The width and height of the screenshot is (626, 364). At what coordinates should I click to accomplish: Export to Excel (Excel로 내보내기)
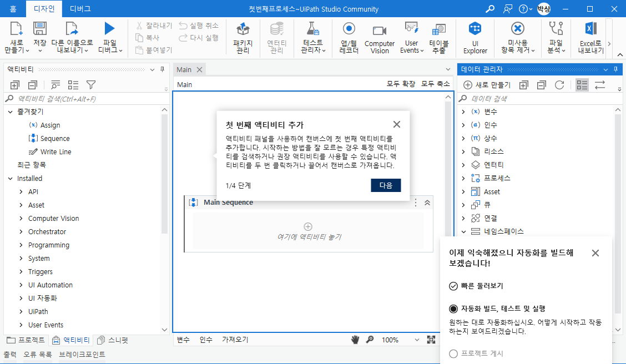[591, 38]
